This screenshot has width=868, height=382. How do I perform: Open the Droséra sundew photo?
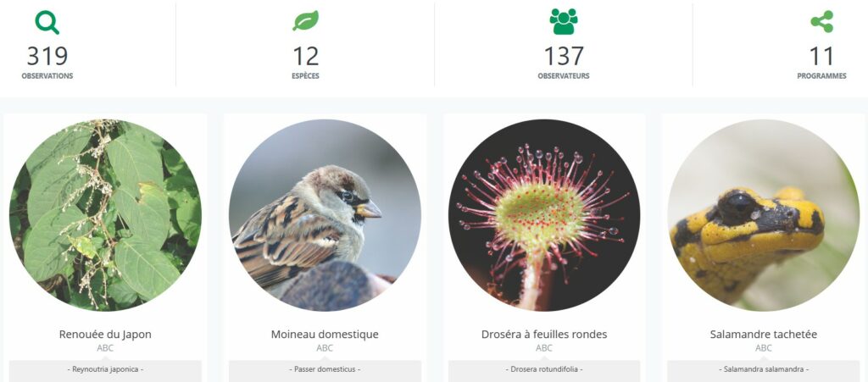[x=544, y=215]
